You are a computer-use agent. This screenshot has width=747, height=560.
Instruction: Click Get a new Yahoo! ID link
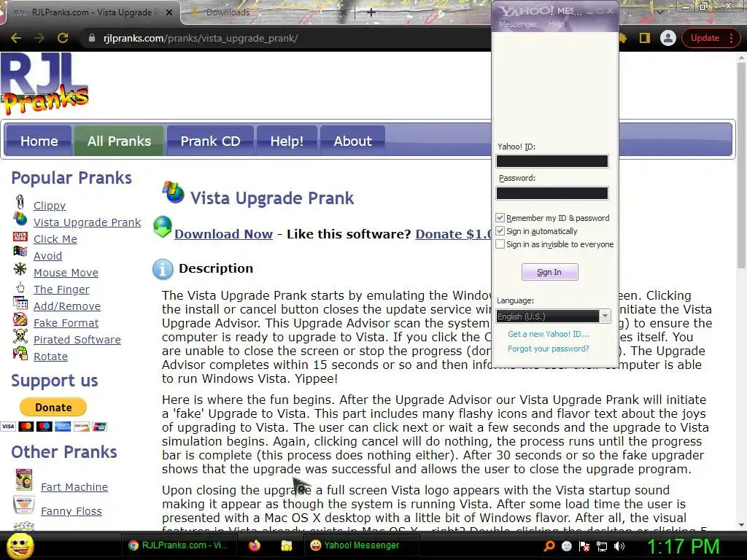pyautogui.click(x=549, y=334)
